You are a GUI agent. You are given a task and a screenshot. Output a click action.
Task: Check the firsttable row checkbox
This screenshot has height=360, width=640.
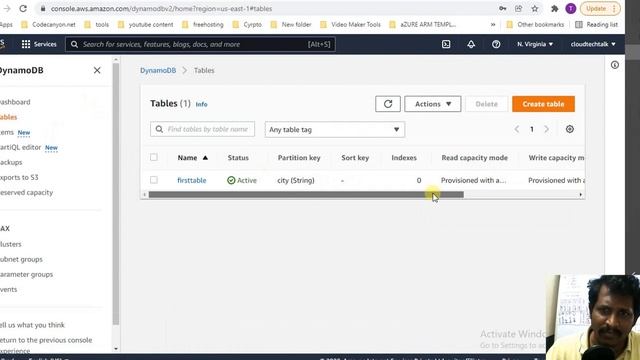point(154,180)
